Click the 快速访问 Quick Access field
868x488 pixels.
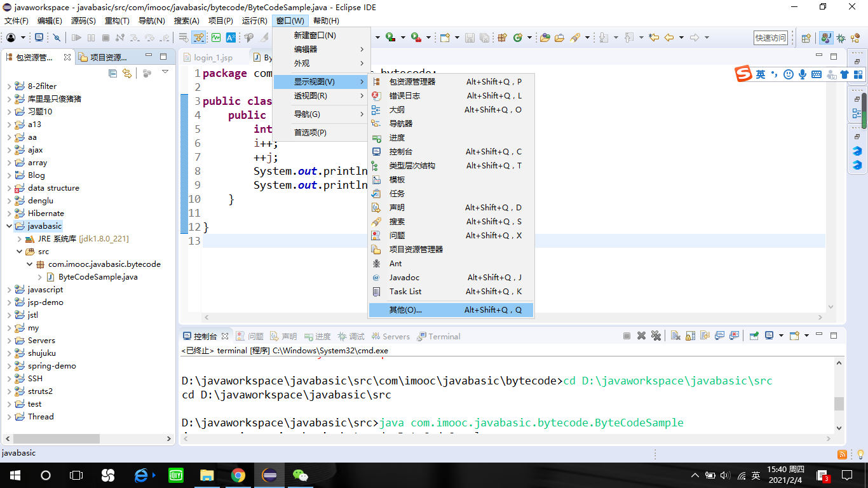click(771, 37)
